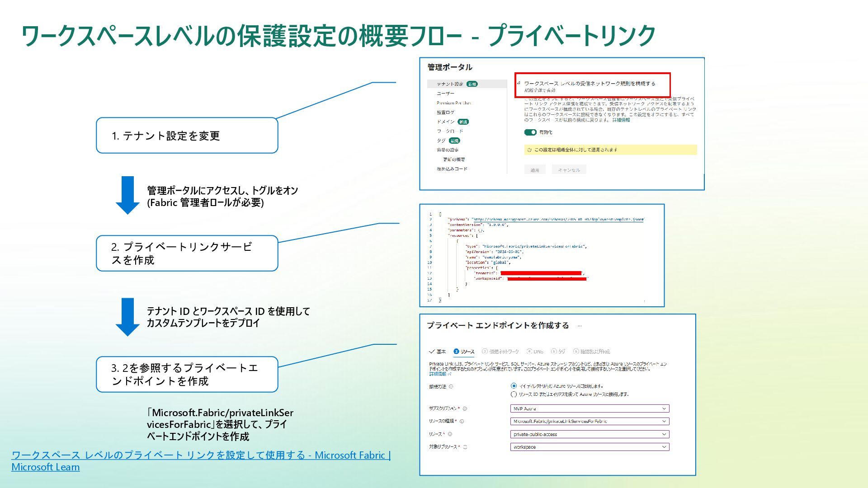
Task: Collapse the ワークスペース レベルの受信ネットワーク規則 setting
Action: (x=519, y=83)
